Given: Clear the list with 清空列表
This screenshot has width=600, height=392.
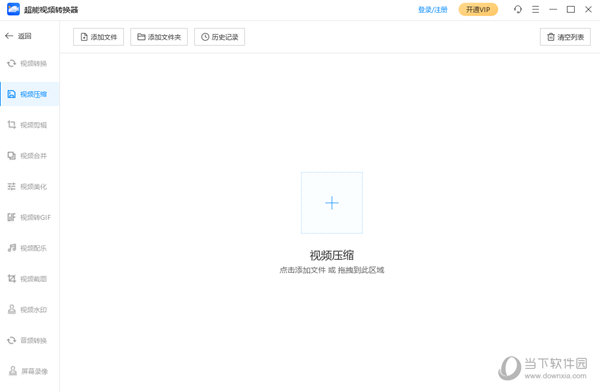Looking at the screenshot, I should click(x=565, y=37).
